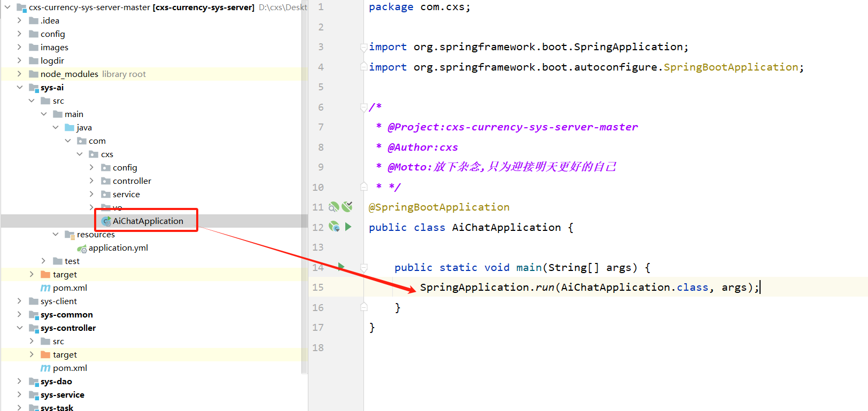Click the @SpringBootApplication annotation on line 11
The height and width of the screenshot is (411, 868).
click(x=439, y=207)
